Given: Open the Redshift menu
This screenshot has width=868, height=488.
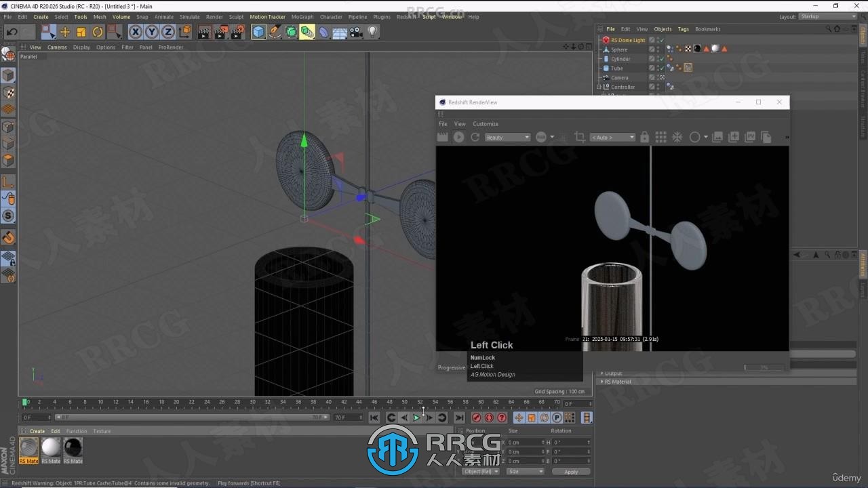Looking at the screenshot, I should (407, 17).
